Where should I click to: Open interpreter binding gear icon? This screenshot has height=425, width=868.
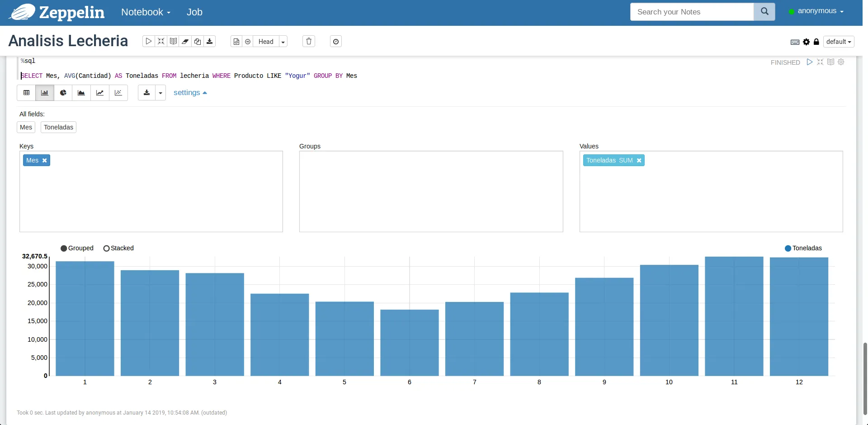pos(807,42)
